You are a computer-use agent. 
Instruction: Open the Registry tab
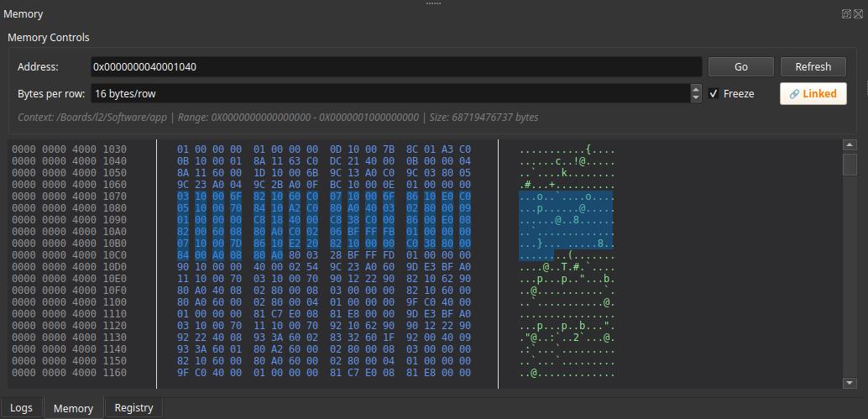point(133,407)
